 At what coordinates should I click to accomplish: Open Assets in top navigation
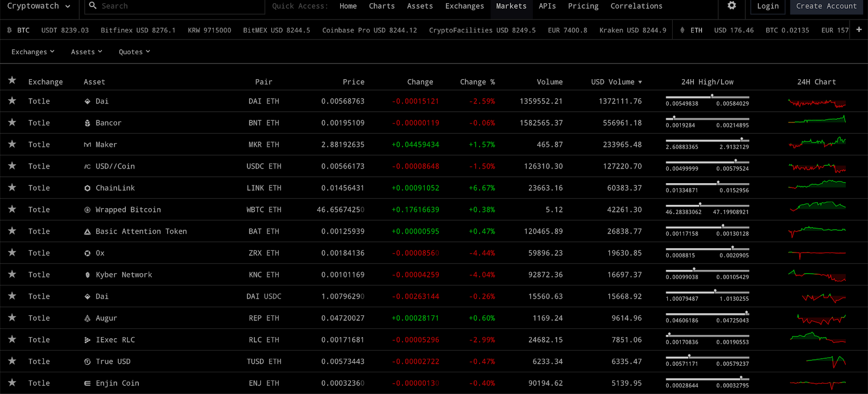pyautogui.click(x=420, y=6)
